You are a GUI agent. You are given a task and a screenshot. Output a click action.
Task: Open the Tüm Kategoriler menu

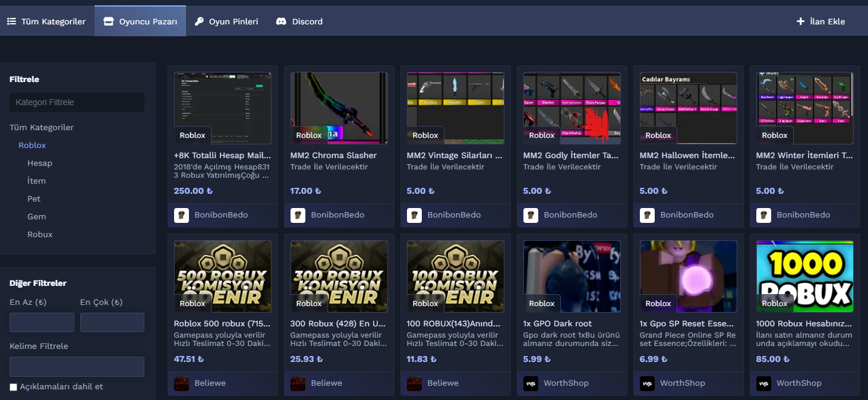tap(46, 21)
